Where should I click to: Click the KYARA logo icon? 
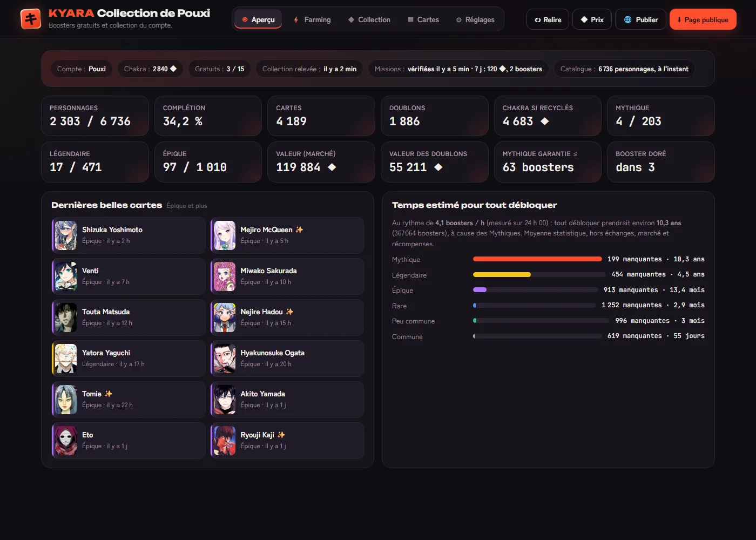31,19
